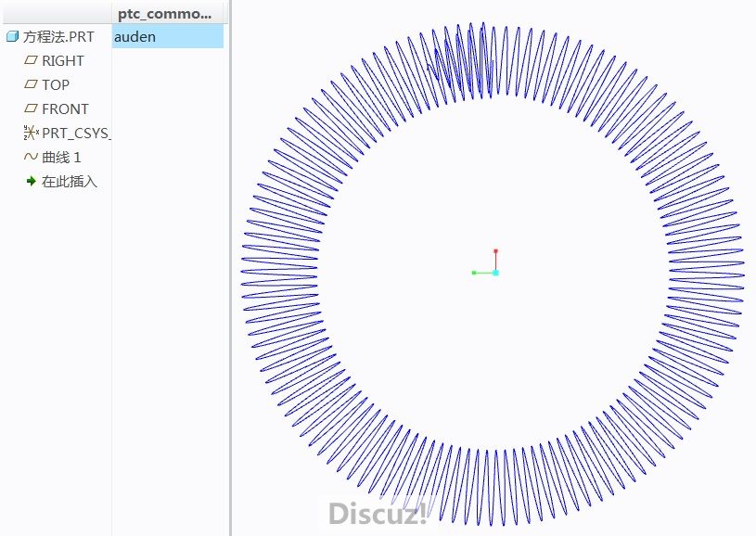Select the auden cell in the model tree

click(x=168, y=37)
